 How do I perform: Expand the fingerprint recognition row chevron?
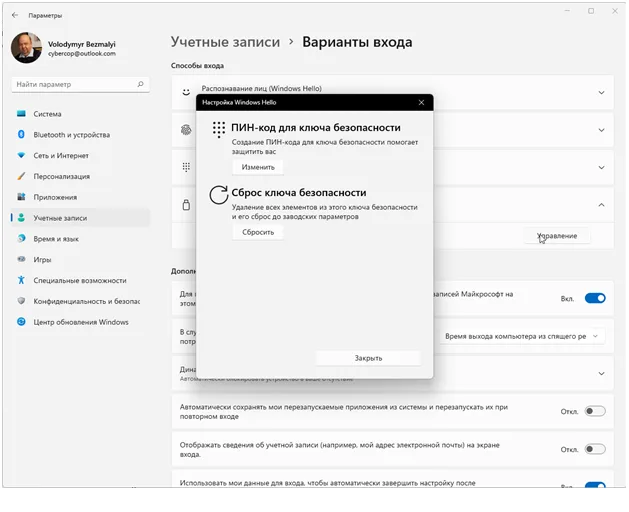pyautogui.click(x=601, y=130)
